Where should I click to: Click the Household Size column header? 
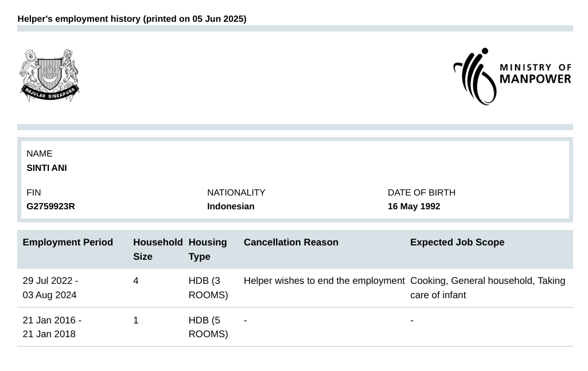click(157, 249)
